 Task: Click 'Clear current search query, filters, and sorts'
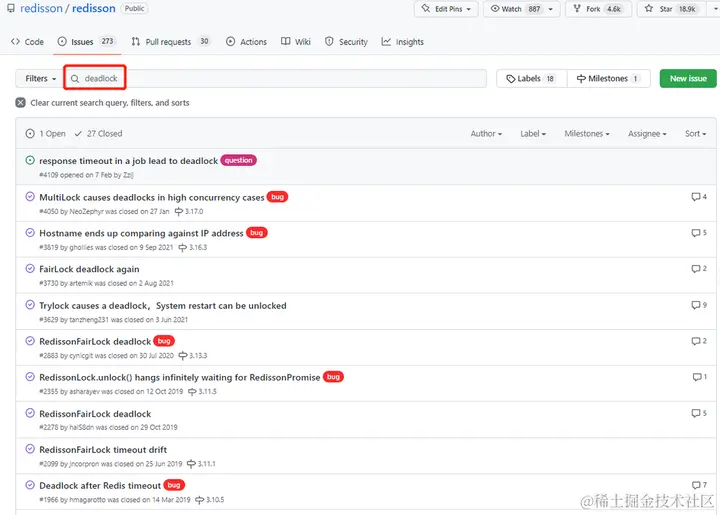point(110,103)
